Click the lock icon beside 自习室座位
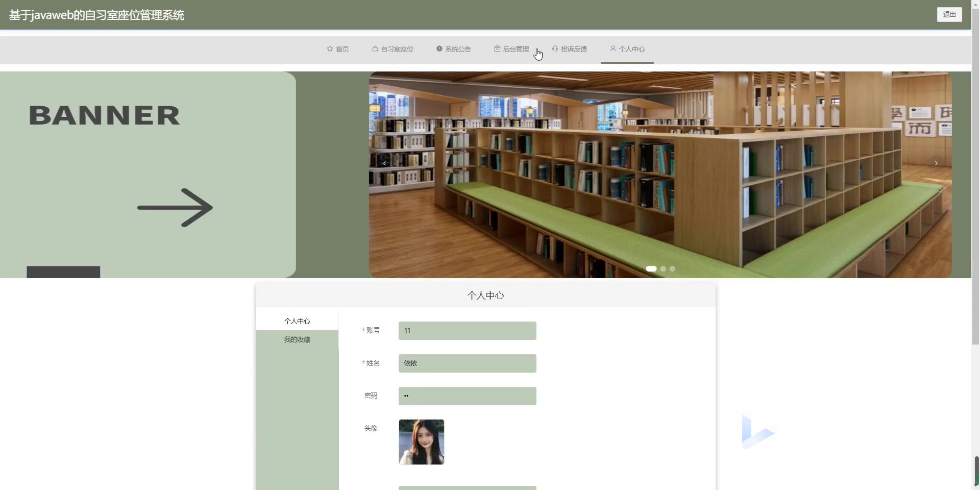Screen dimensions: 980x490 (x=375, y=49)
